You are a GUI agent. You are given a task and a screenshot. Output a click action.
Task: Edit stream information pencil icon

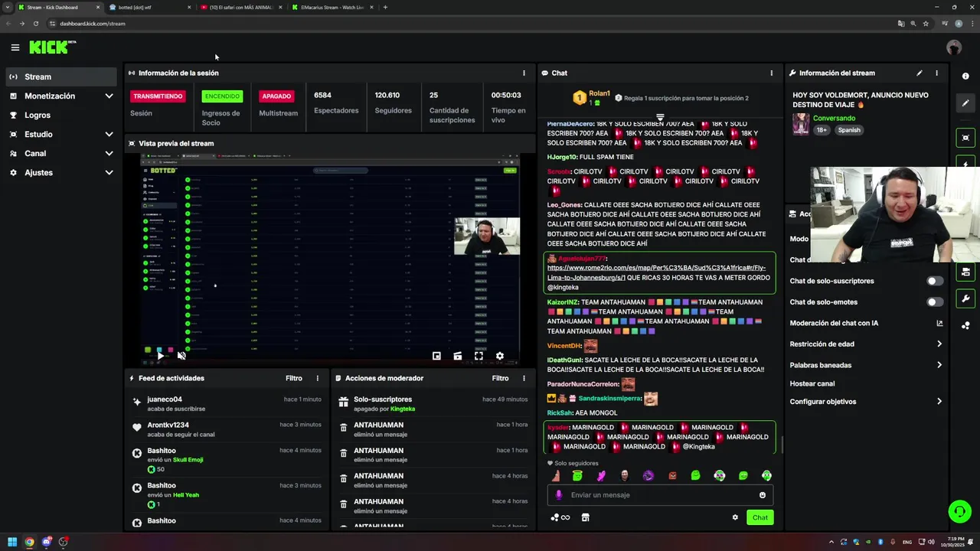click(x=919, y=73)
